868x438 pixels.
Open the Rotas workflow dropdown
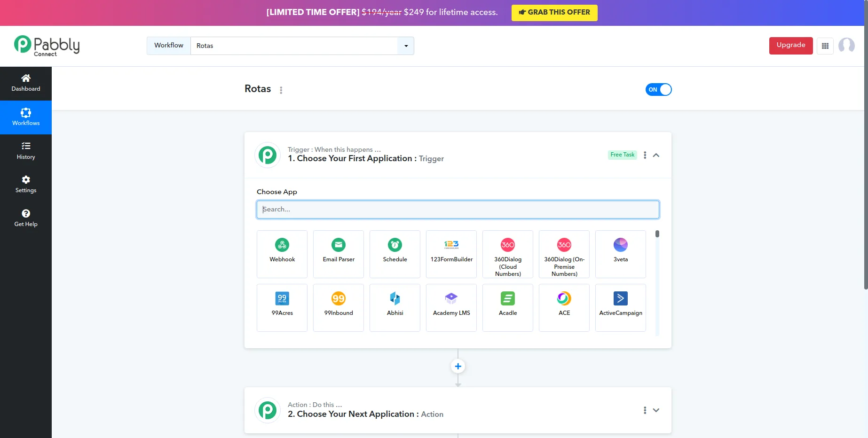pyautogui.click(x=405, y=46)
